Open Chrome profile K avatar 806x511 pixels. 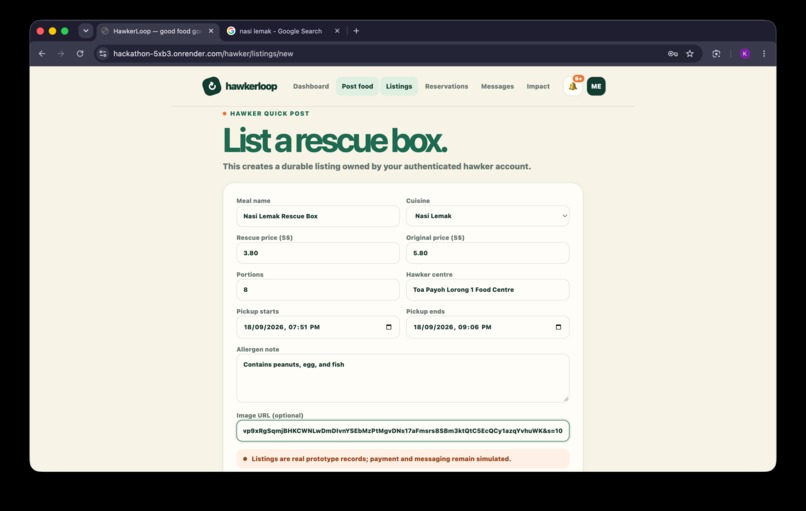click(x=744, y=53)
